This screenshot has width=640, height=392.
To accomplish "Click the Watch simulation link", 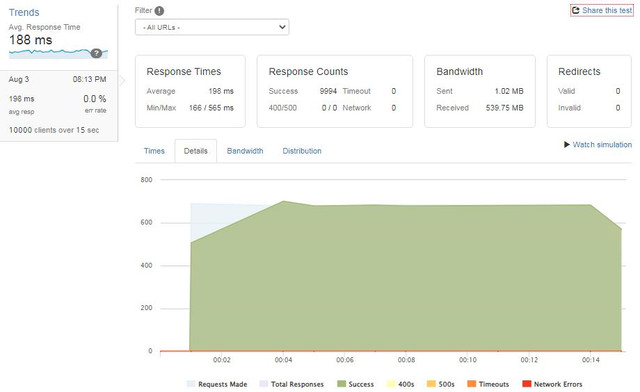I will click(x=602, y=145).
